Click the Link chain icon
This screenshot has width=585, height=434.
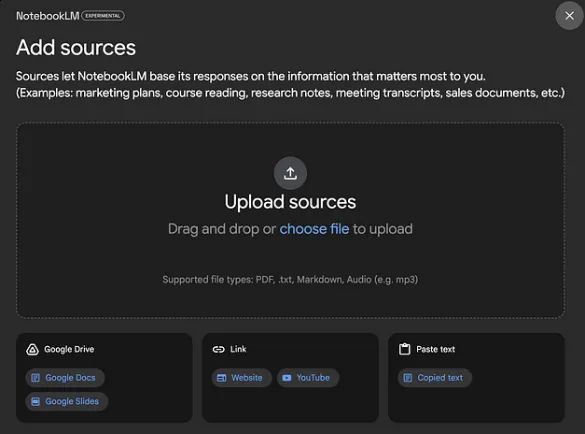click(x=219, y=349)
